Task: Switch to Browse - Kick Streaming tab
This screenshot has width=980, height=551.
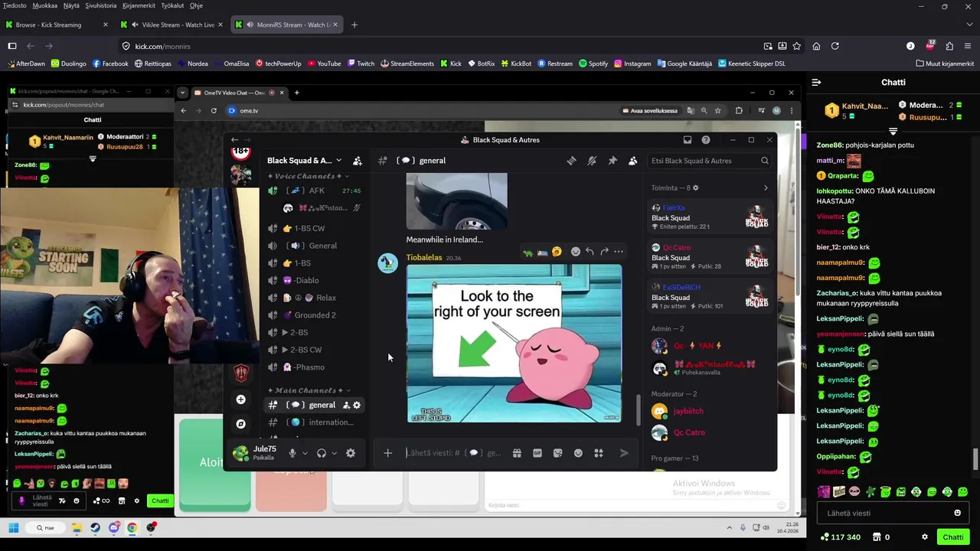Action: pos(57,24)
